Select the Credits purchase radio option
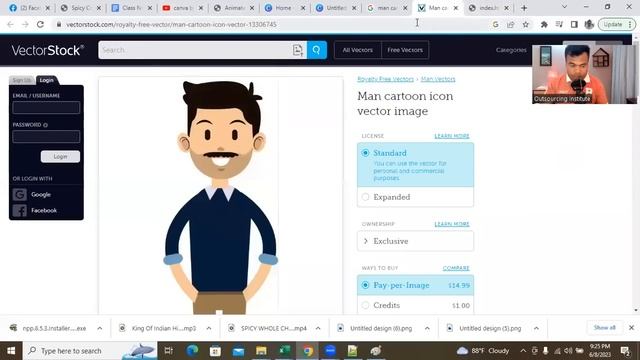The height and width of the screenshot is (360, 640). [x=365, y=305]
